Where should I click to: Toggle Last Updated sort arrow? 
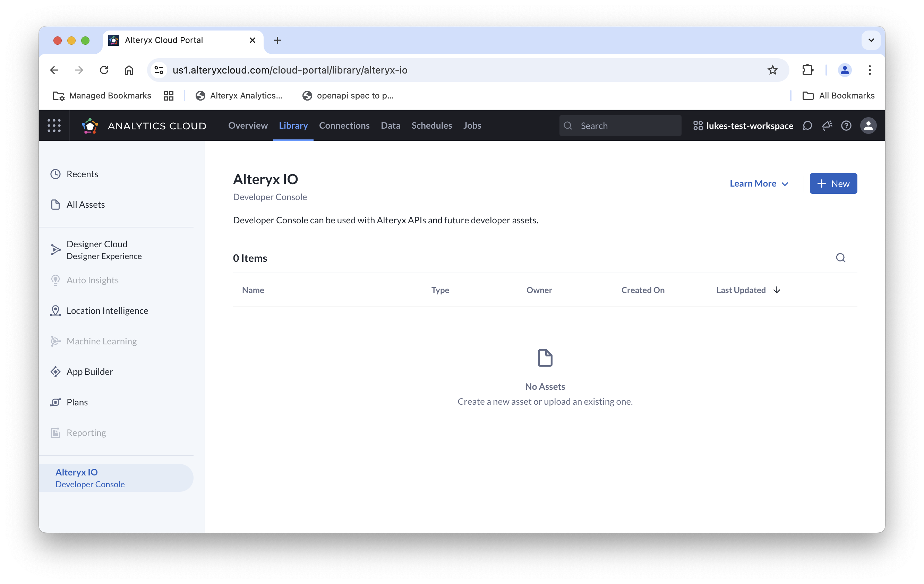[777, 290]
